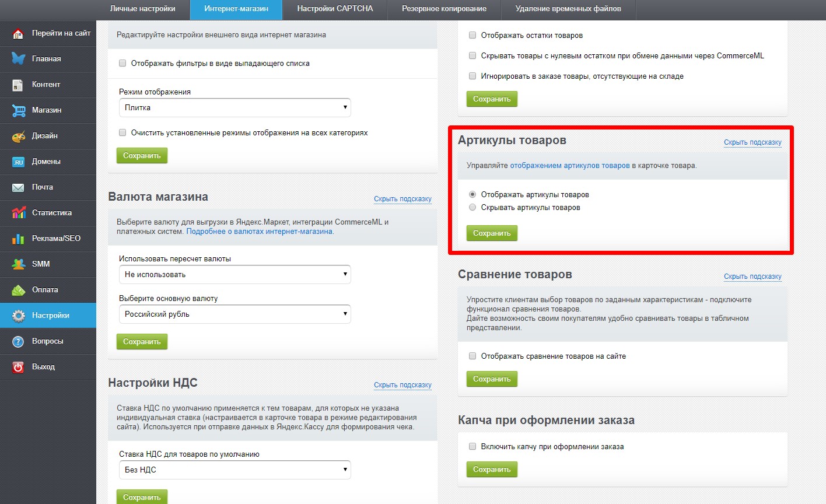
Task: Collapse hint in Валюта магазина via Скрыть подсказку
Action: tap(402, 199)
